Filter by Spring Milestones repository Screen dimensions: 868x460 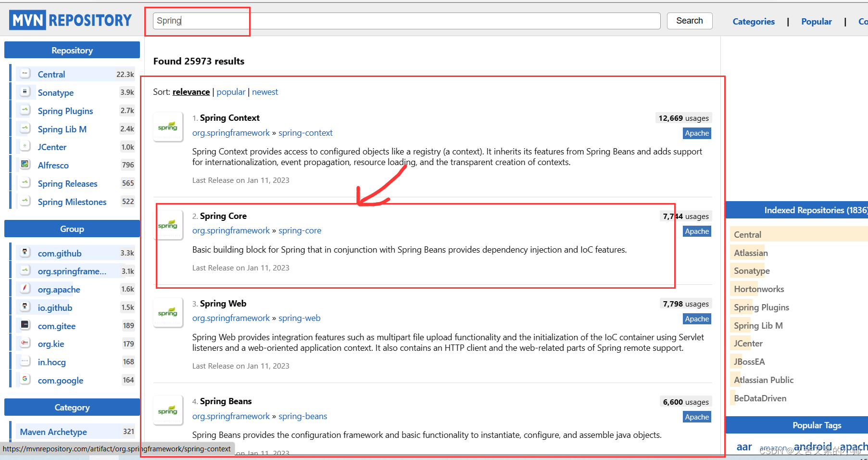tap(72, 202)
